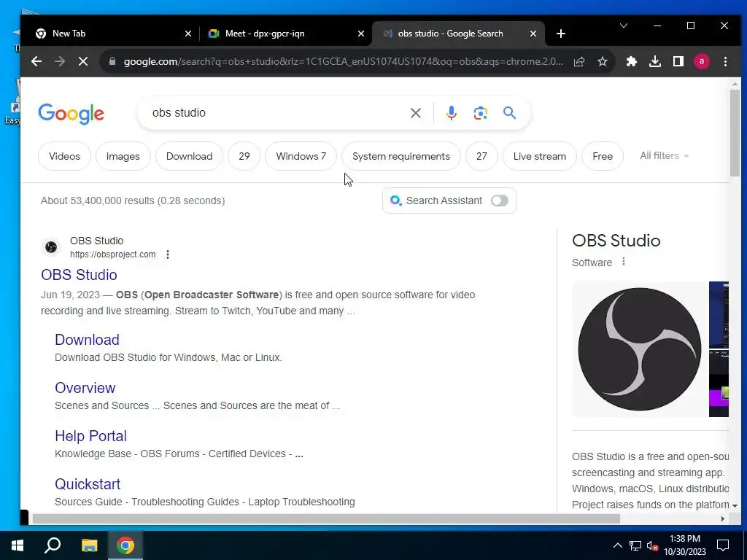
Task: Select the Live stream chip
Action: point(540,156)
